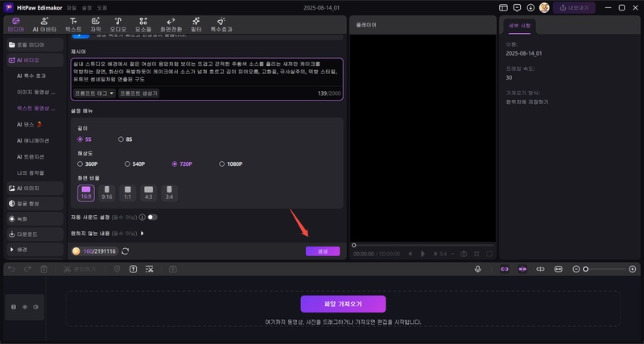Choose the 16:9 aspect ratio
The width and height of the screenshot is (644, 344).
86,193
